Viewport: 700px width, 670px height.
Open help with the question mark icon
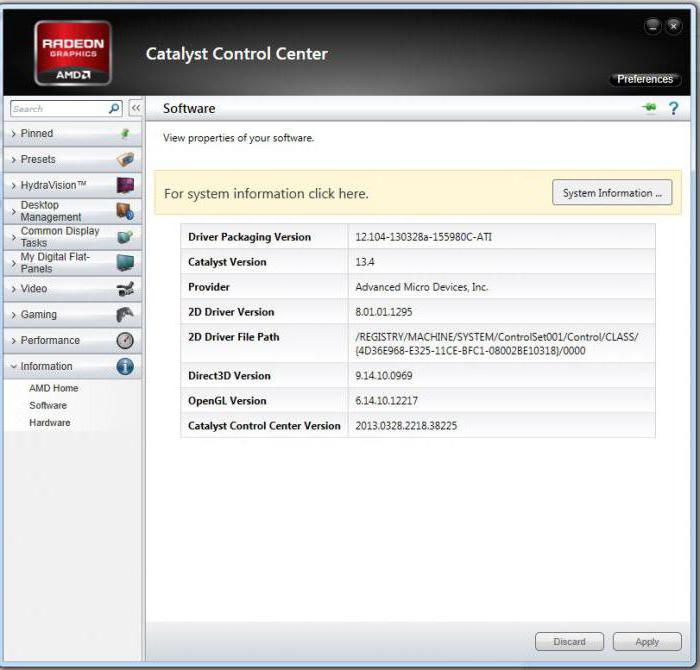[x=673, y=108]
